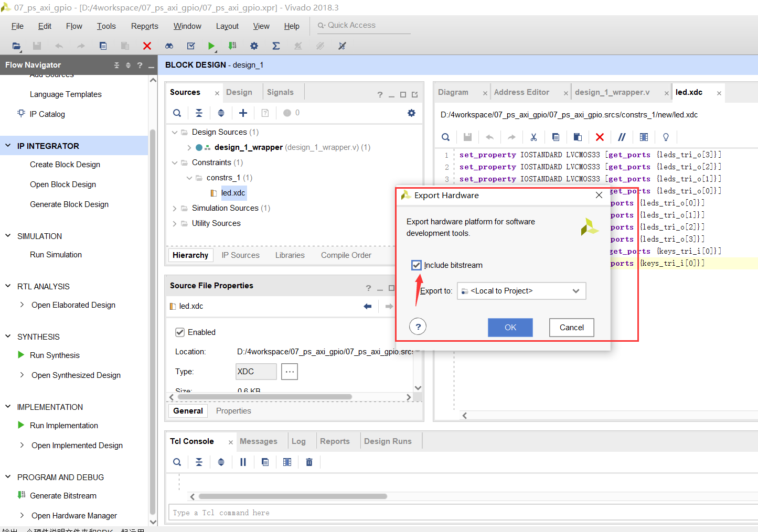Click Generate Bitstream in Flow Navigator
Screen dimensions: 758x532
pos(63,495)
